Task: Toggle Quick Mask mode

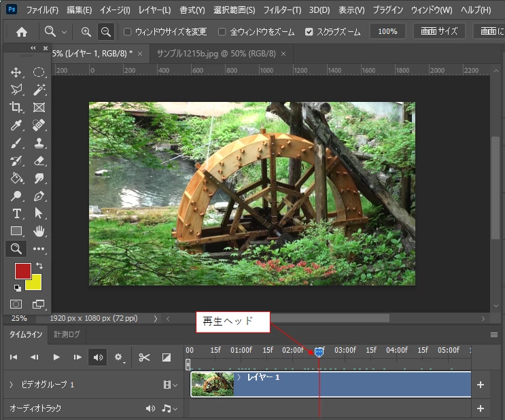Action: click(16, 304)
